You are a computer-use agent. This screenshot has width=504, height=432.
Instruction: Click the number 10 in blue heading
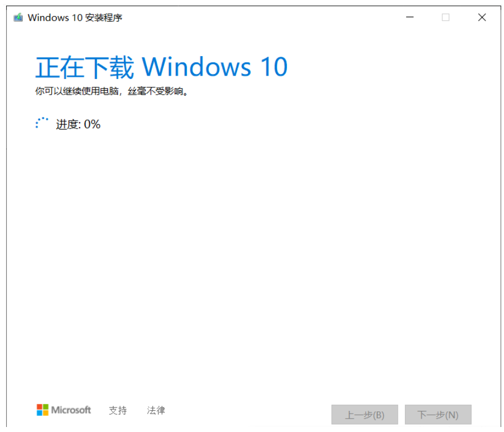click(274, 67)
